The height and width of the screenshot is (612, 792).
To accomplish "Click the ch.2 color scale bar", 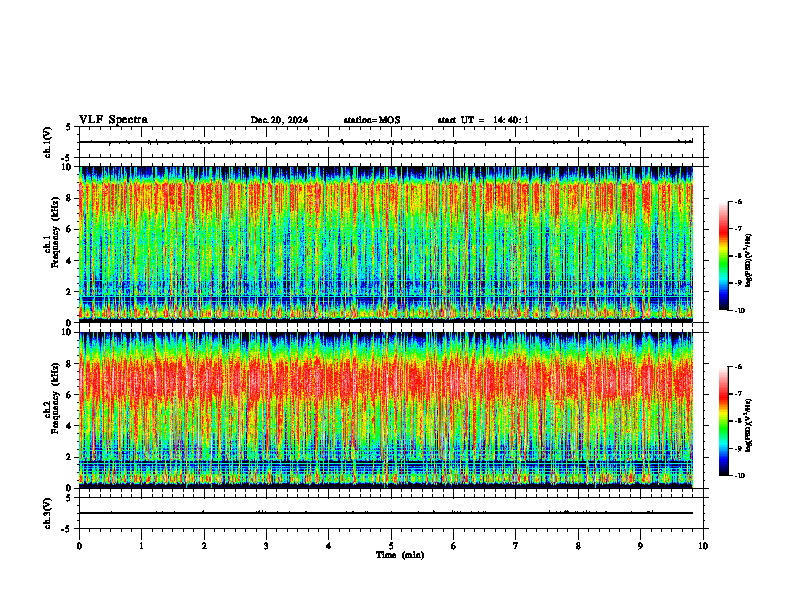I will 723,421.
